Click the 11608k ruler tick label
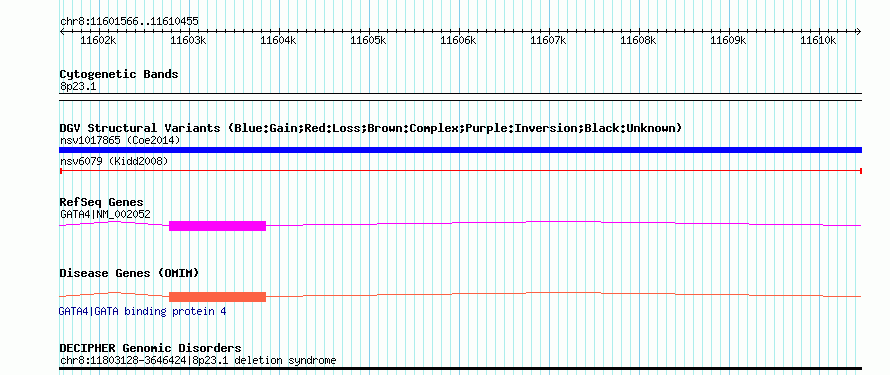This screenshot has width=890, height=375. 639,40
